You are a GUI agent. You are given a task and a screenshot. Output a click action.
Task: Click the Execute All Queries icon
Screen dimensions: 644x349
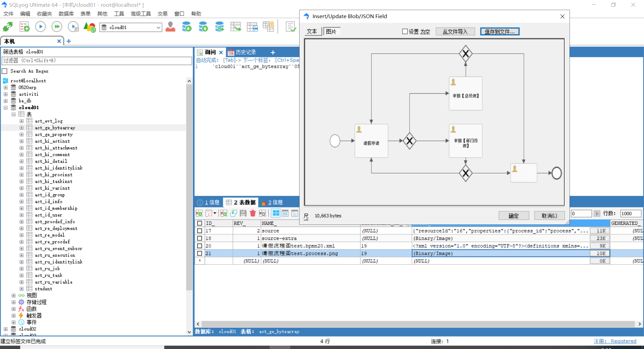tap(57, 27)
